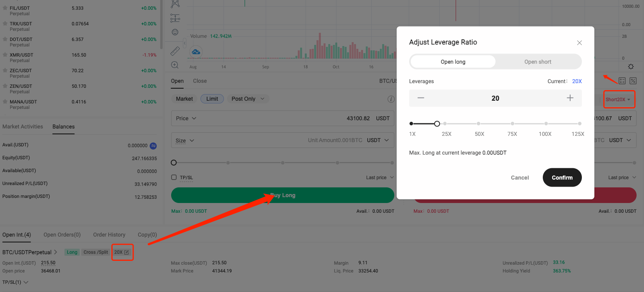The height and width of the screenshot is (292, 644).
Task: Open chart settings gear icon
Action: pos(631,67)
